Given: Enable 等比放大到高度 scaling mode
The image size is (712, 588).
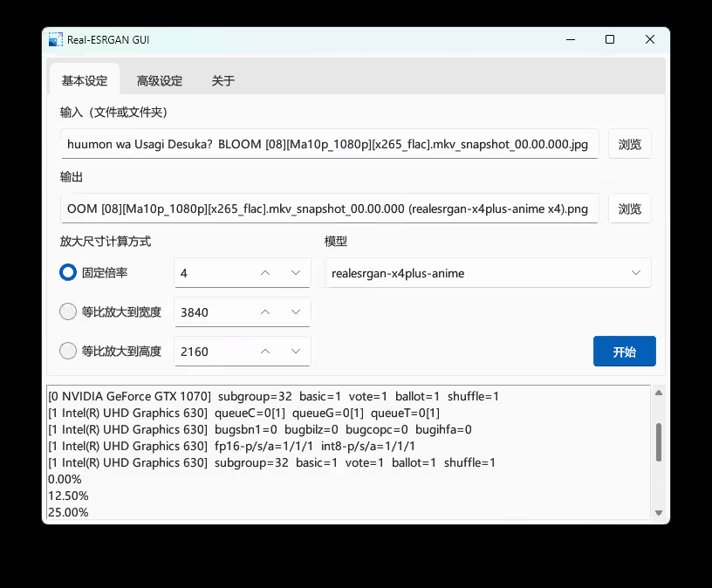Looking at the screenshot, I should (x=67, y=351).
